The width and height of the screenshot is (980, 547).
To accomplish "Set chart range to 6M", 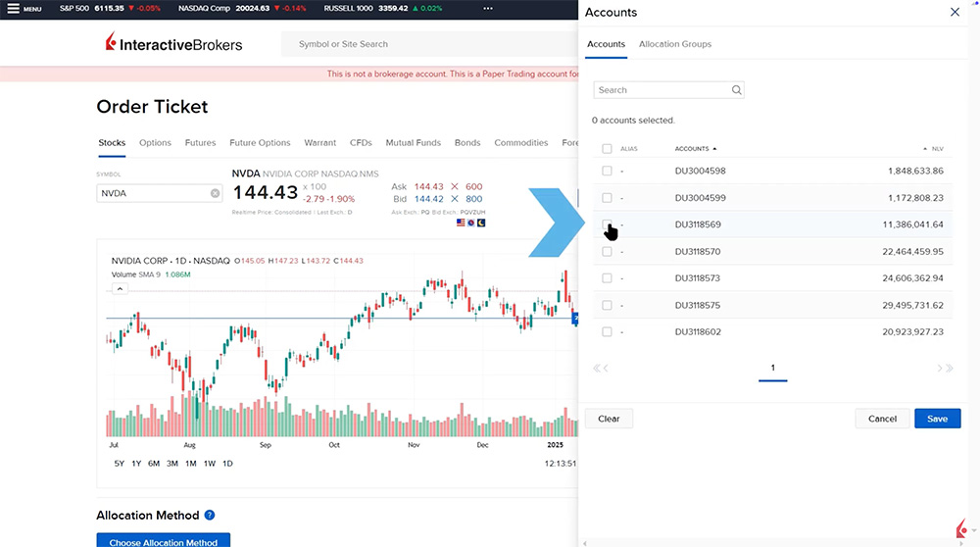I will click(154, 464).
